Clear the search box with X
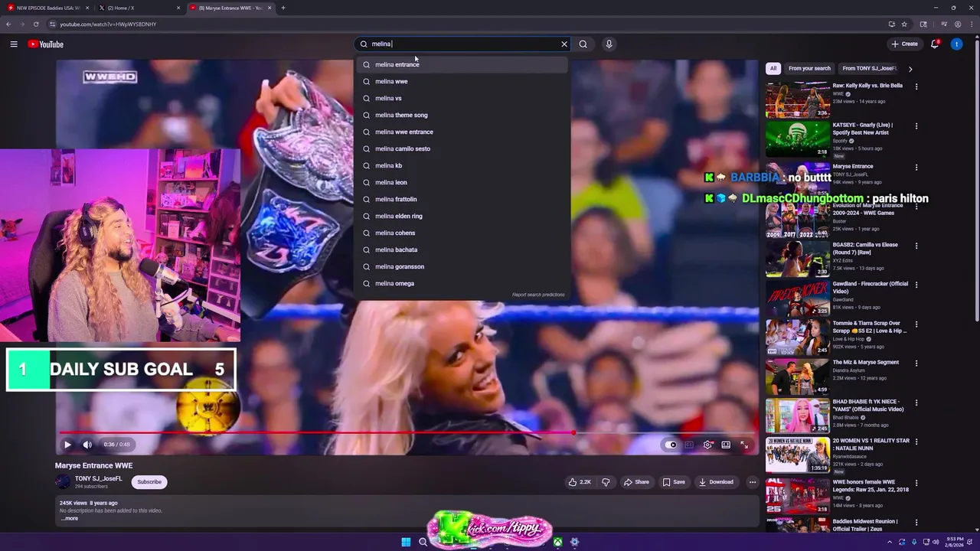This screenshot has width=980, height=551. click(x=564, y=44)
